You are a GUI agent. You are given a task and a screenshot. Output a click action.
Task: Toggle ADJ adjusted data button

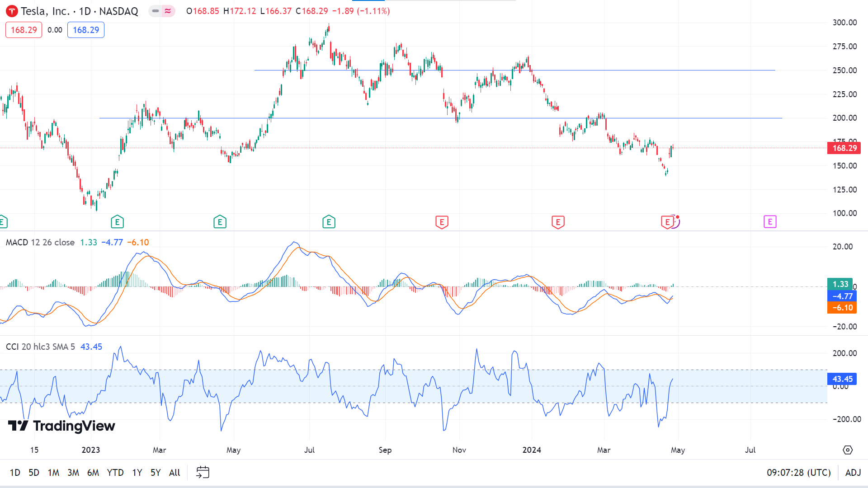pos(853,473)
